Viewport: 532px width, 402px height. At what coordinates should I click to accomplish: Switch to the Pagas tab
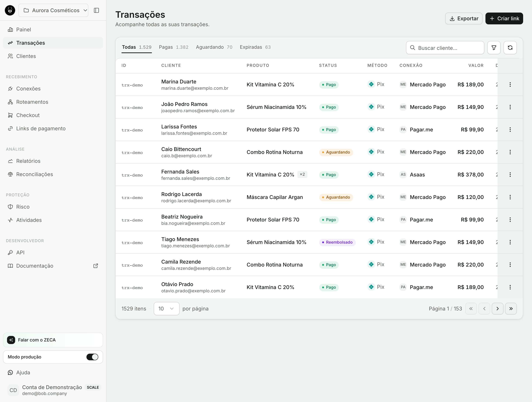[173, 47]
